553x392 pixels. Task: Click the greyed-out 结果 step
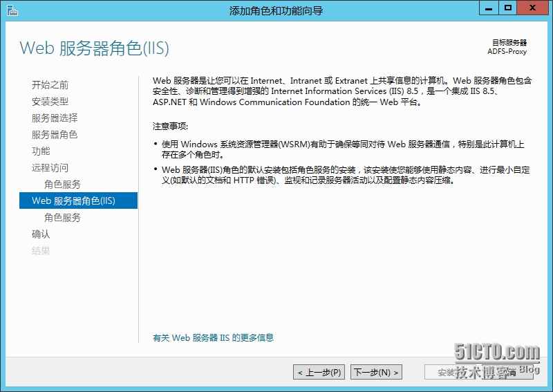(x=41, y=251)
